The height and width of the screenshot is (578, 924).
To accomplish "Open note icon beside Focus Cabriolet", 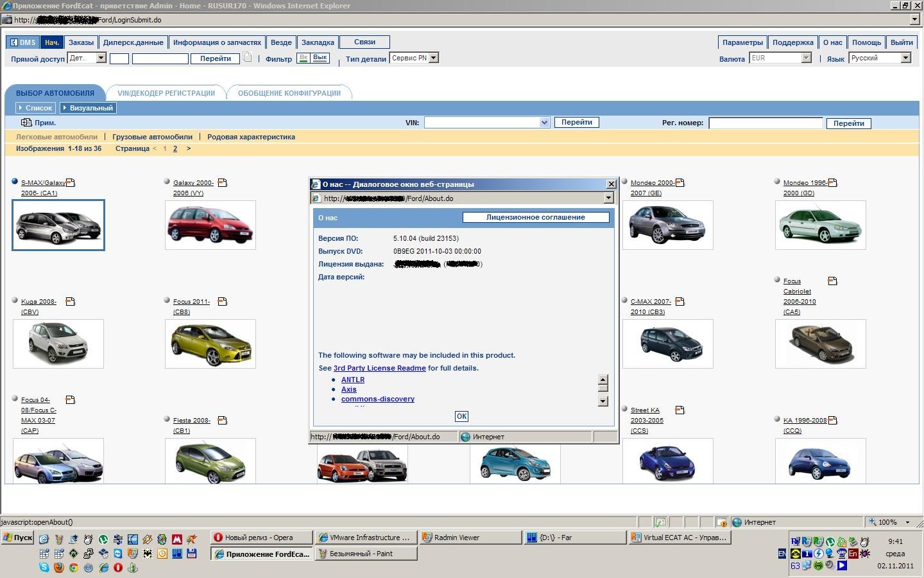I will point(833,281).
